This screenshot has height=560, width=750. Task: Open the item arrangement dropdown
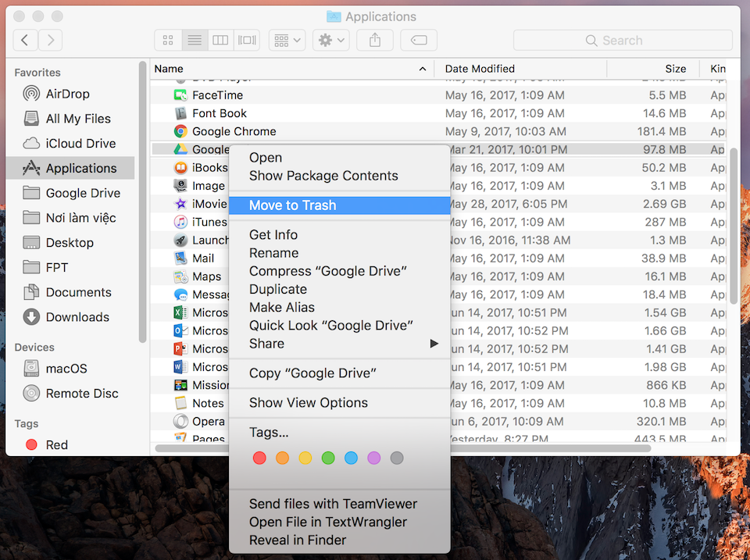tap(287, 40)
